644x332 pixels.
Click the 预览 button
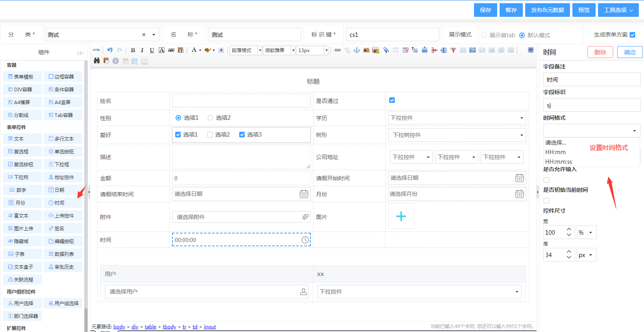click(x=584, y=10)
